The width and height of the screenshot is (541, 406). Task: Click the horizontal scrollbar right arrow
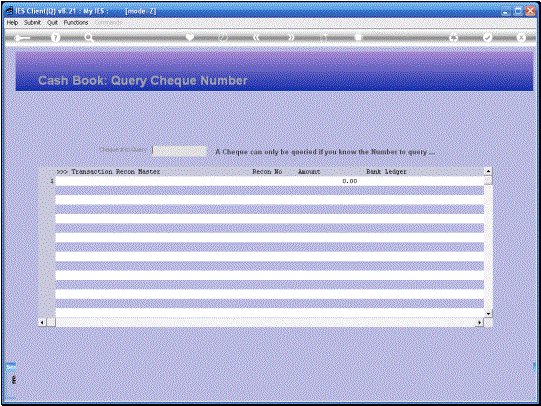[x=479, y=323]
